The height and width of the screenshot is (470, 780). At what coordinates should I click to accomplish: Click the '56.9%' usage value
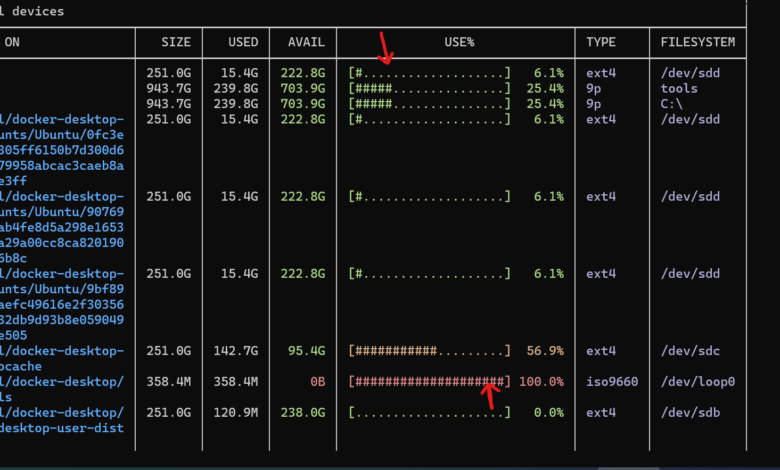[545, 351]
